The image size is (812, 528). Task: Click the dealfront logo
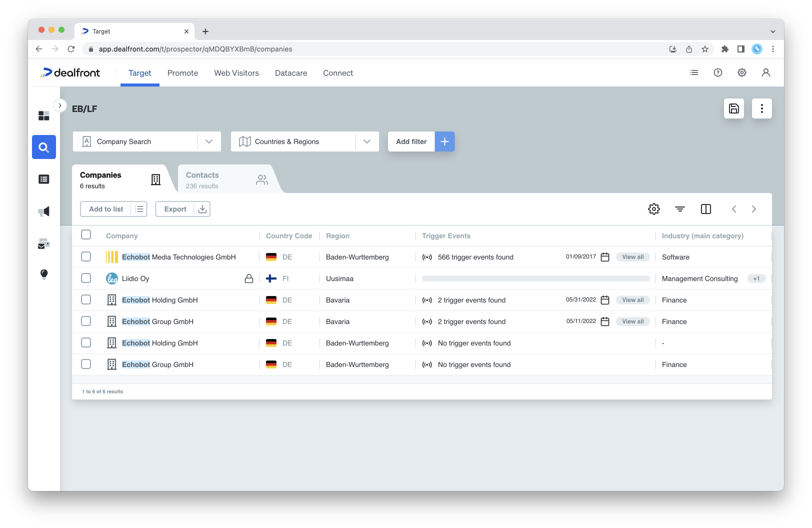pyautogui.click(x=70, y=73)
